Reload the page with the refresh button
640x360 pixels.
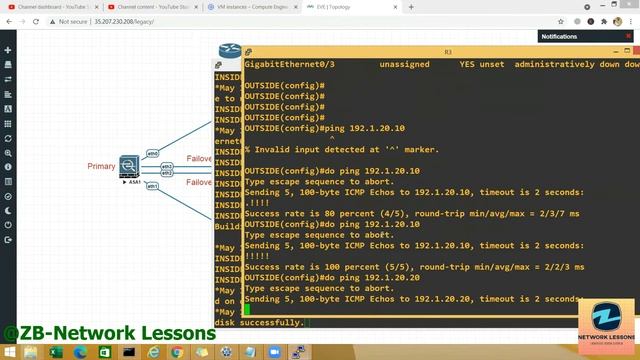click(36, 22)
